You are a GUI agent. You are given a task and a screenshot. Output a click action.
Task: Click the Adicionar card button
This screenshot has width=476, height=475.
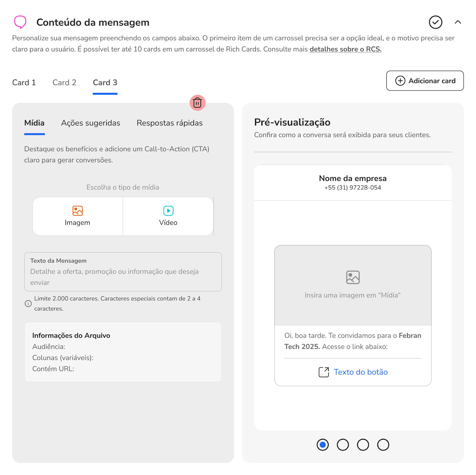pos(425,81)
